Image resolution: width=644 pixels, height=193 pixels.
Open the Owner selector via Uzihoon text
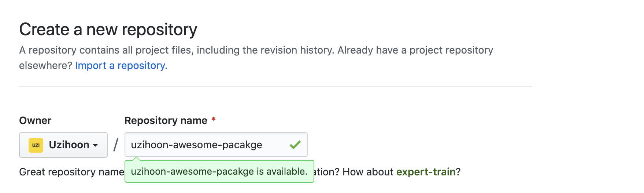click(x=69, y=145)
